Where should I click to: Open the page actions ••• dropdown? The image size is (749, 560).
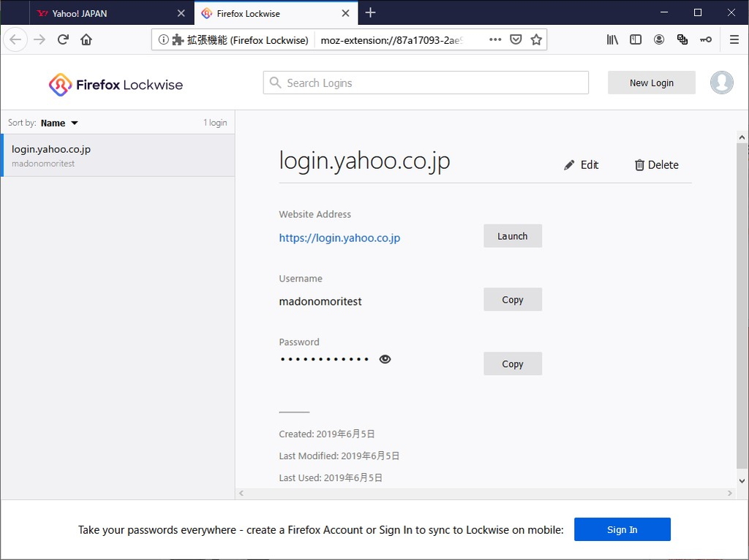click(495, 39)
